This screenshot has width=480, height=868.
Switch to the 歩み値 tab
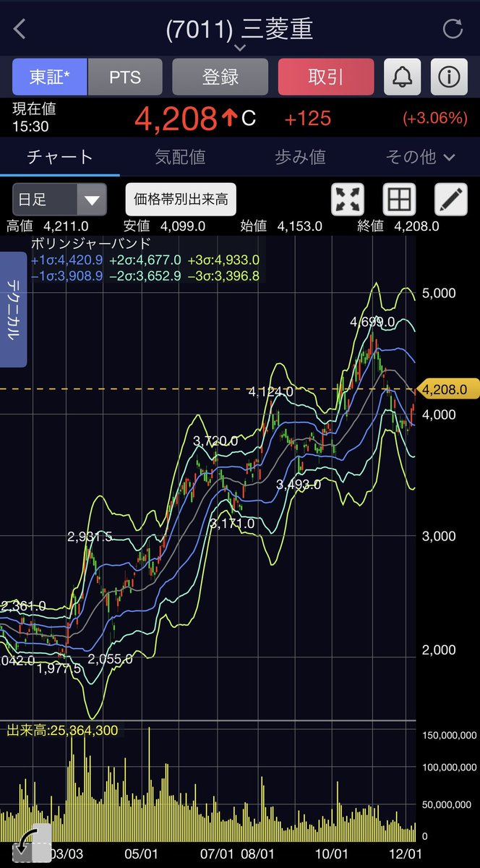coord(300,157)
